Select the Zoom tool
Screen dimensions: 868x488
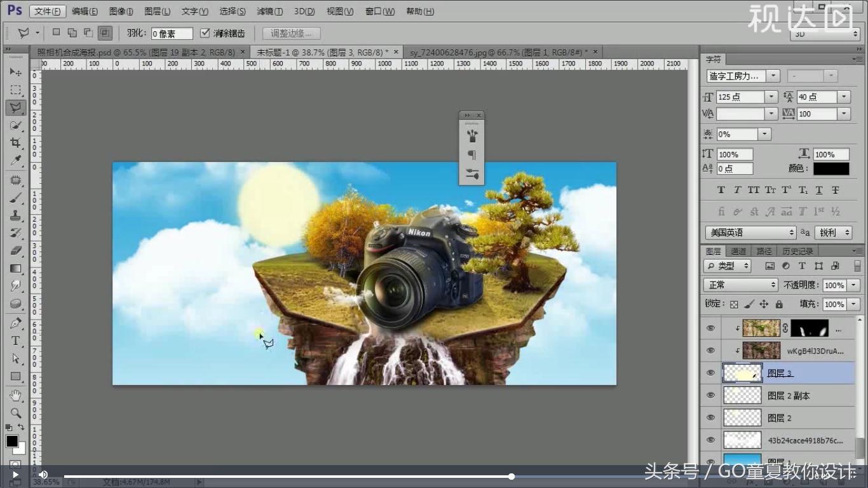tap(16, 412)
